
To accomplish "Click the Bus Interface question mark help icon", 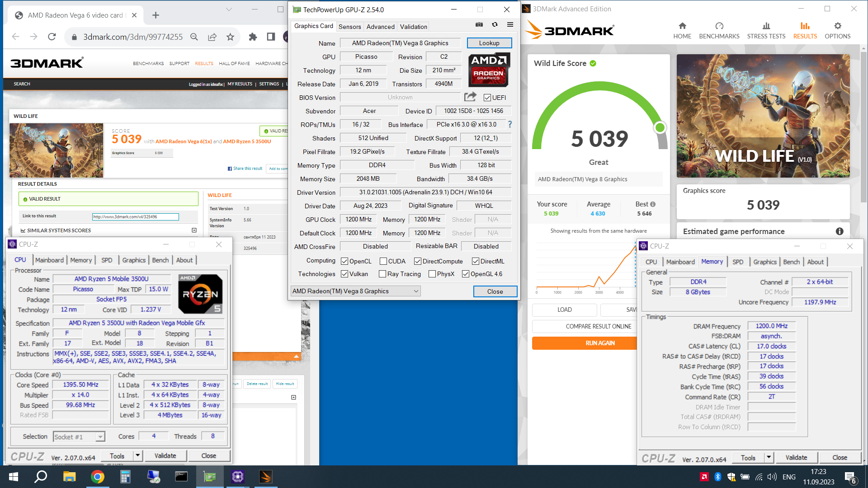I will click(x=510, y=124).
